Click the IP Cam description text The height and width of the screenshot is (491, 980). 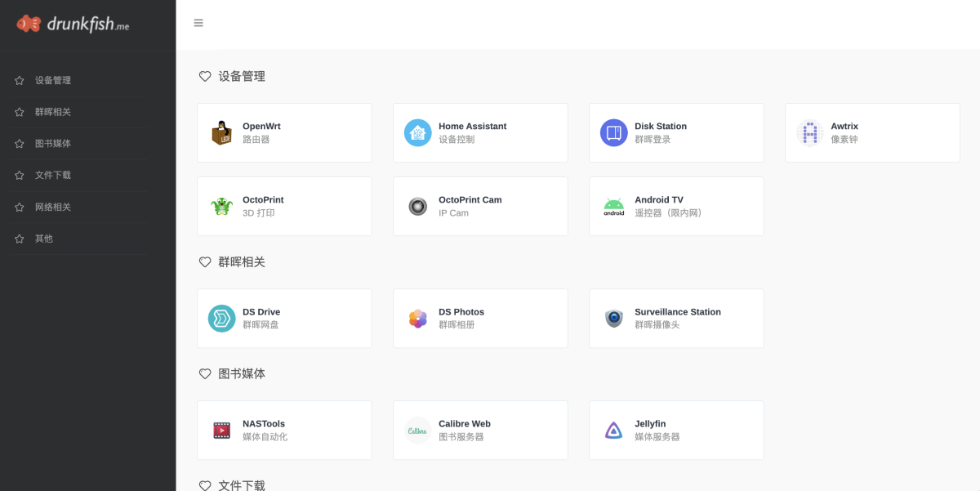[x=454, y=213]
